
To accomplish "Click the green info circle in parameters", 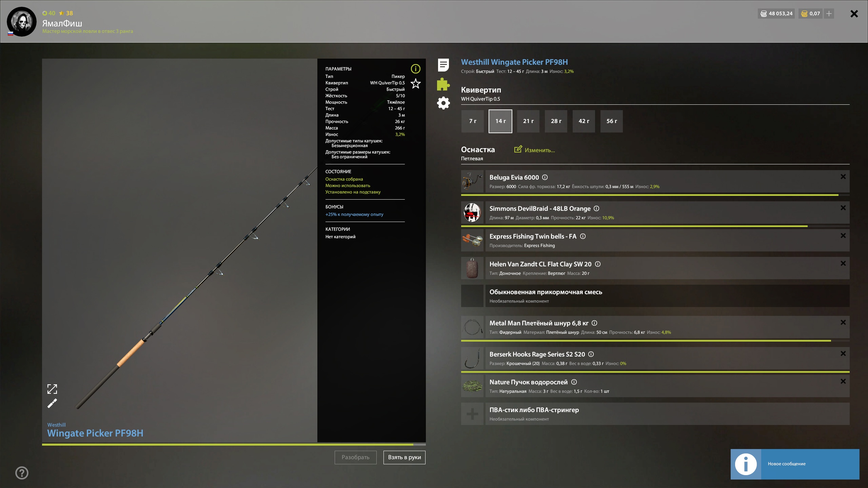I will tap(415, 69).
